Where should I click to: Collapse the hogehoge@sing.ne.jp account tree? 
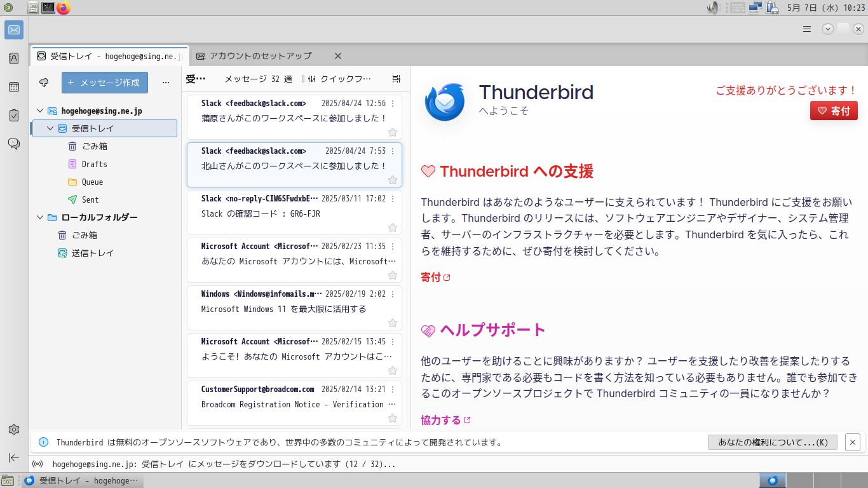point(40,111)
